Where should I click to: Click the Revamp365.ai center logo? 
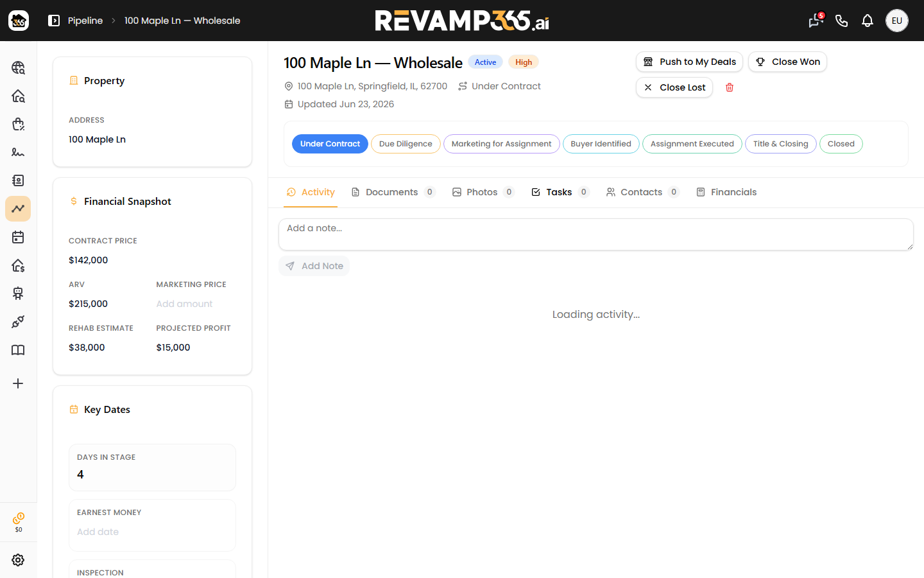[462, 21]
